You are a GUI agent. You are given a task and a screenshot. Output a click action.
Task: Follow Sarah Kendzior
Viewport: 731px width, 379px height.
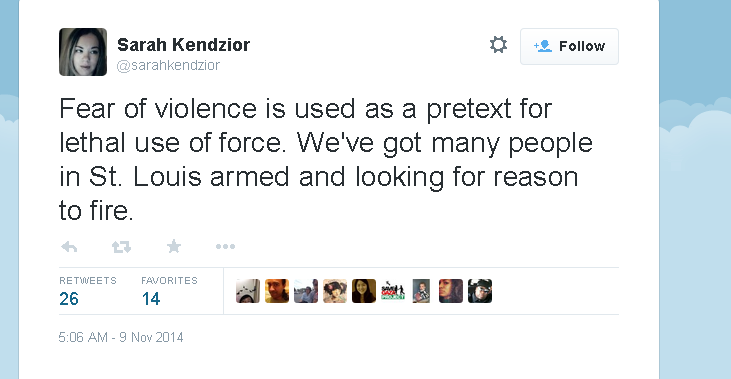click(569, 46)
